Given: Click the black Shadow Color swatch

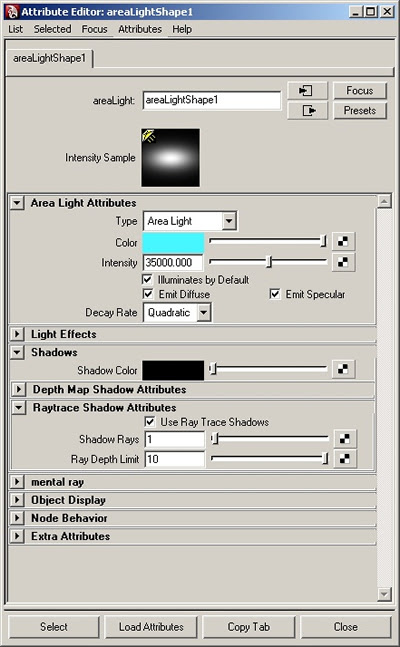Looking at the screenshot, I should point(173,370).
